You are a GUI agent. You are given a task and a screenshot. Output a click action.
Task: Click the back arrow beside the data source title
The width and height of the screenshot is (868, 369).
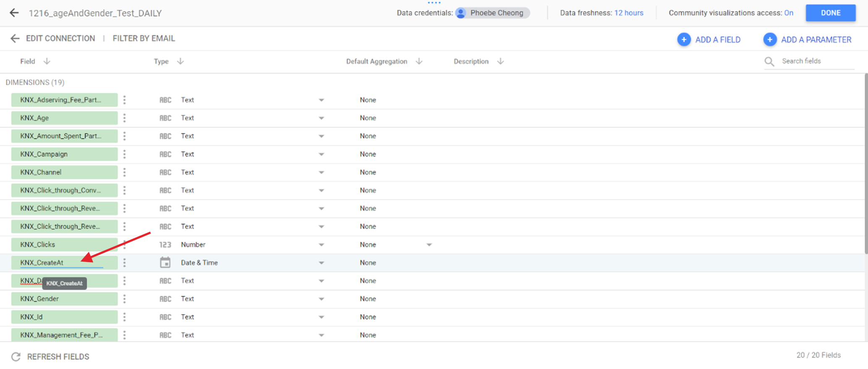click(14, 13)
